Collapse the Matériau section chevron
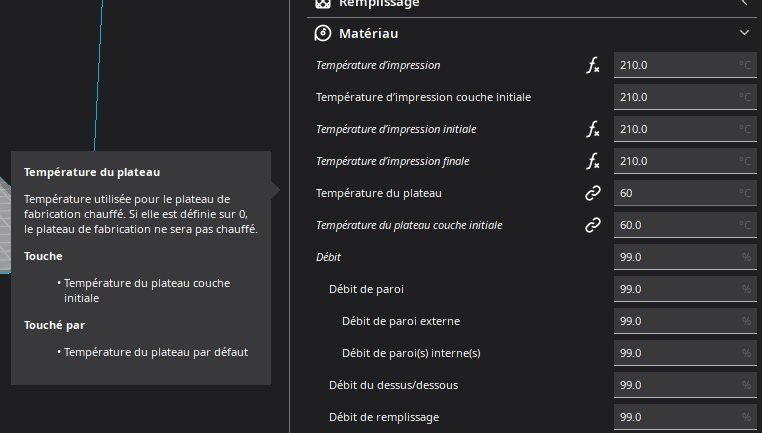This screenshot has width=762, height=433. pos(744,33)
